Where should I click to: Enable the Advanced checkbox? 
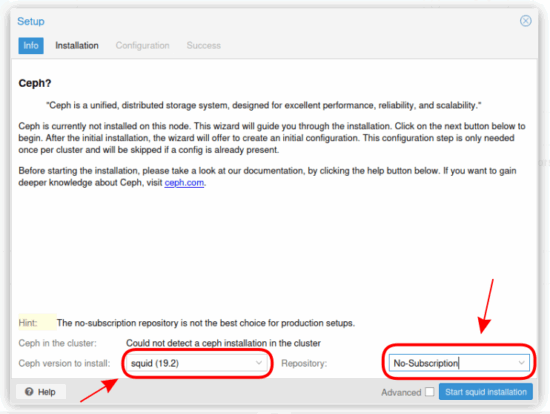click(430, 392)
